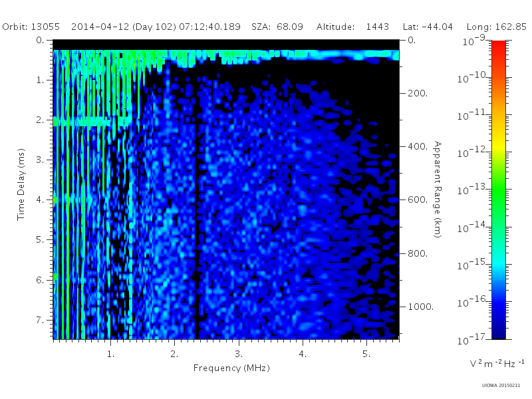Select the date '2014-04-12 (Day 102)' text
The height and width of the screenshot is (399, 532).
pos(124,27)
